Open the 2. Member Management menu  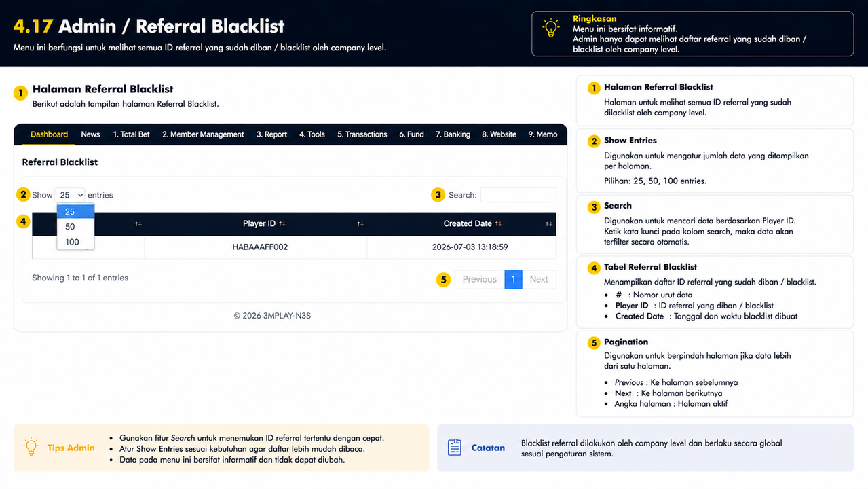203,134
